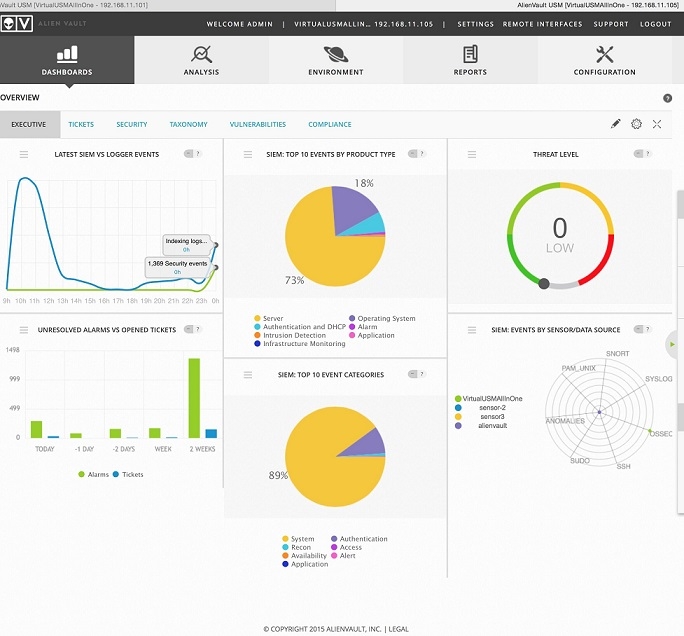The image size is (684, 636).
Task: Click the Infrastructure Monitoring legend entry
Action: 300,344
